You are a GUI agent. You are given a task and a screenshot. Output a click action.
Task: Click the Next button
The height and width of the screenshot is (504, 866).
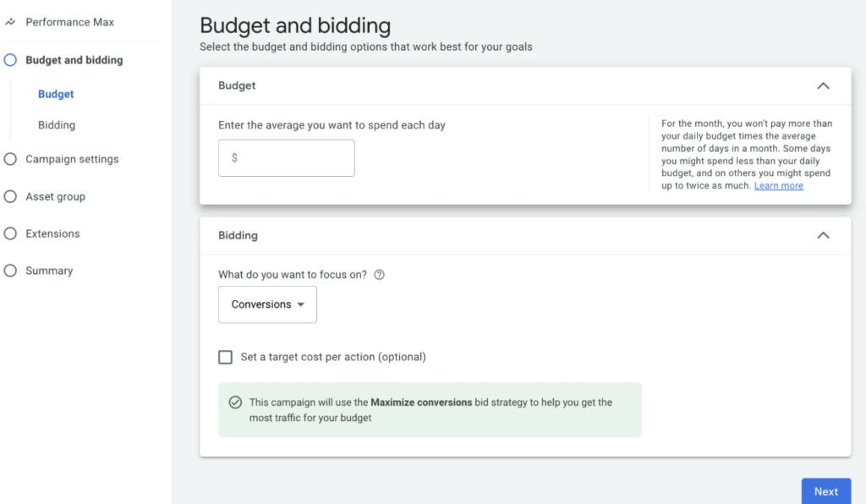pos(825,491)
